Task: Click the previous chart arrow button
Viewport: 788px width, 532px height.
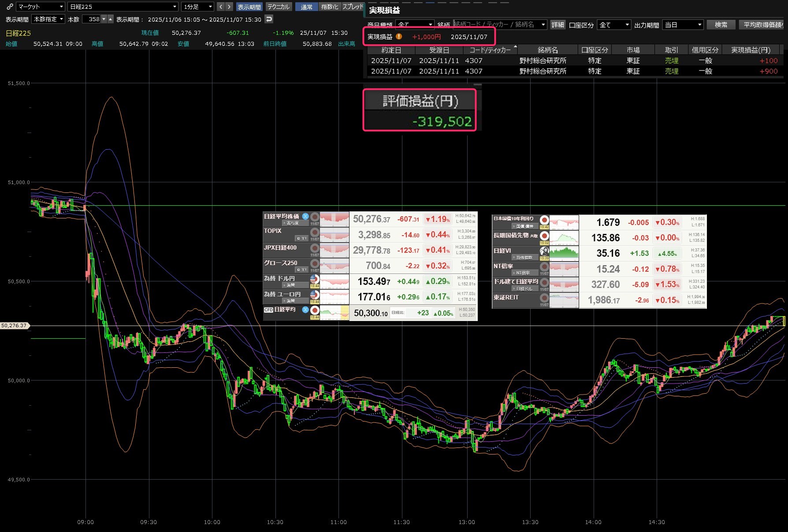Action: pyautogui.click(x=221, y=7)
